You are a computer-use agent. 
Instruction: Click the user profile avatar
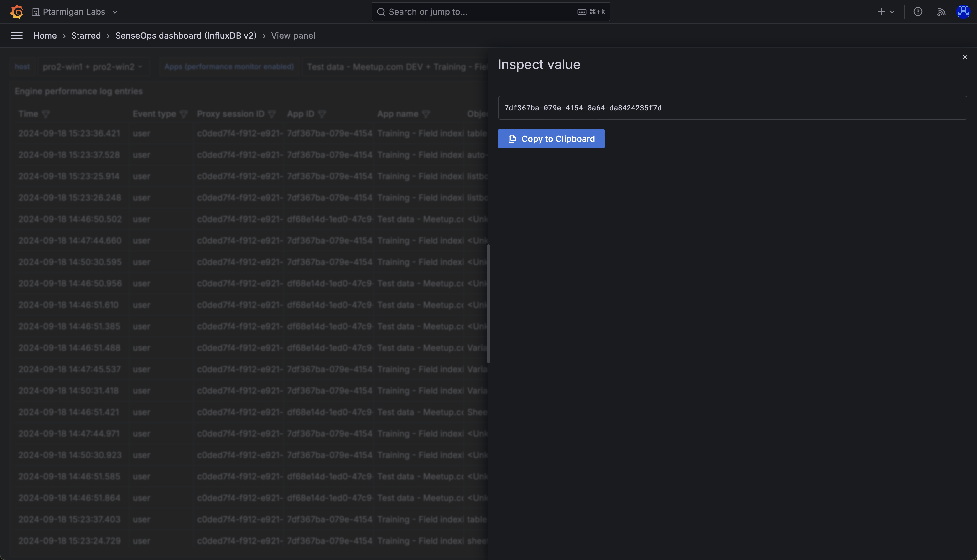pyautogui.click(x=963, y=12)
